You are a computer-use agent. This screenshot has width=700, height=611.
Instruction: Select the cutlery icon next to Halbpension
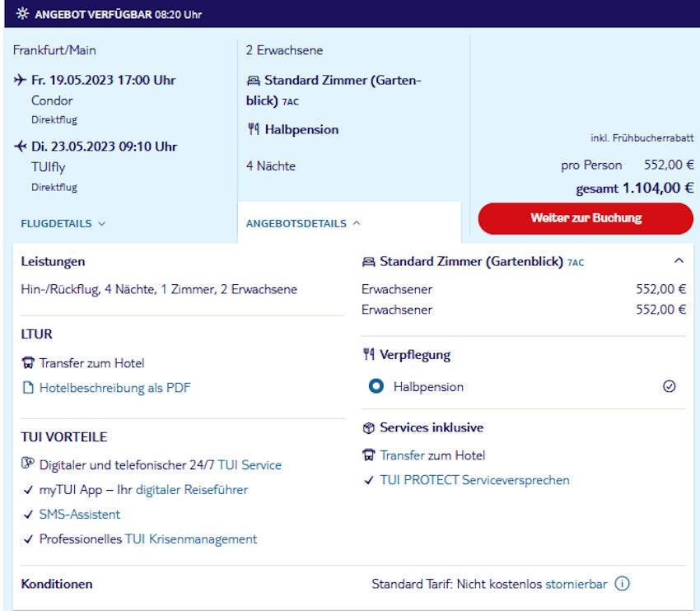click(x=254, y=129)
